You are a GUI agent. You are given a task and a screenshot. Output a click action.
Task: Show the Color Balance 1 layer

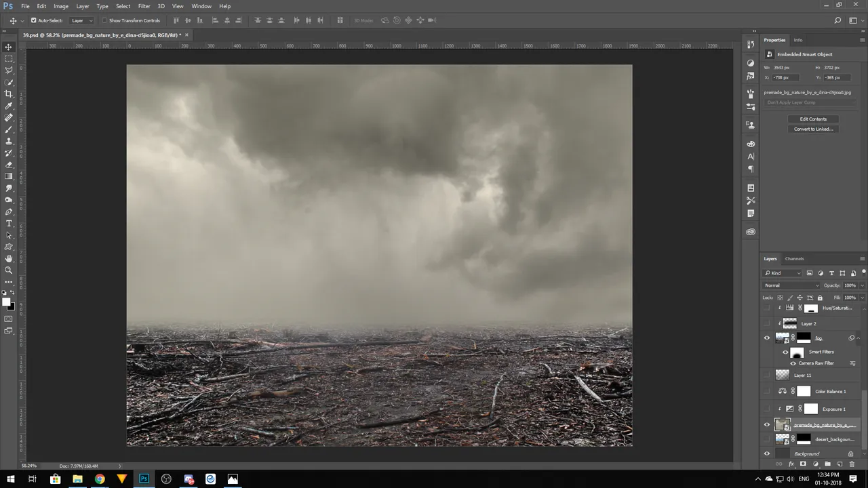[x=767, y=391]
